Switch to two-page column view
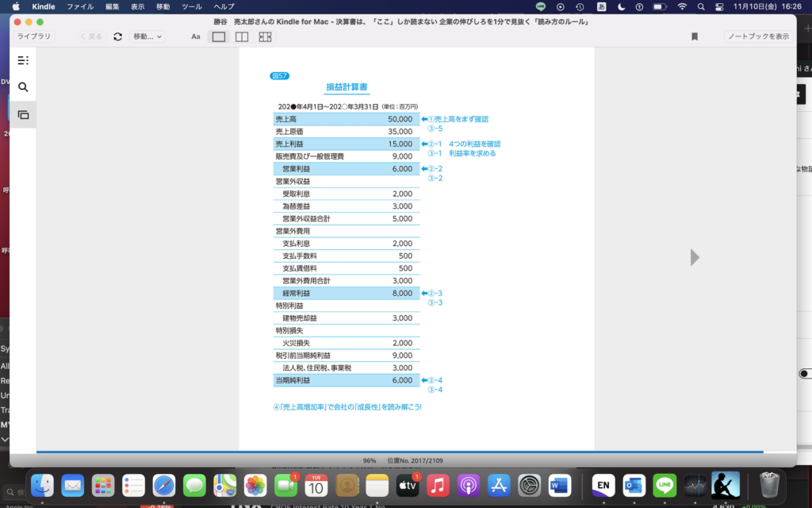Viewport: 812px width, 508px height. [242, 37]
